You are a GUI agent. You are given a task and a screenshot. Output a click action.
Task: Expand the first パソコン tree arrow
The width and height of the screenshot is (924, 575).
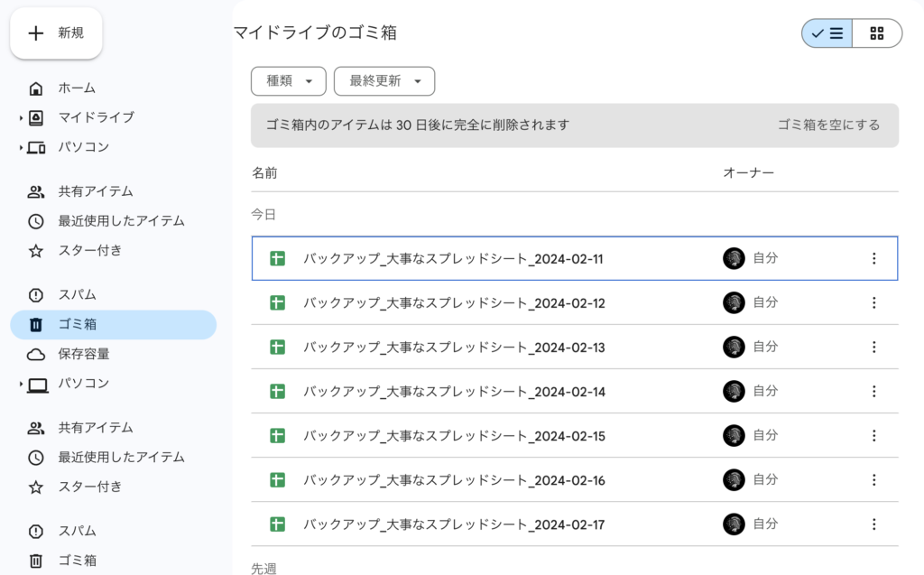click(21, 147)
